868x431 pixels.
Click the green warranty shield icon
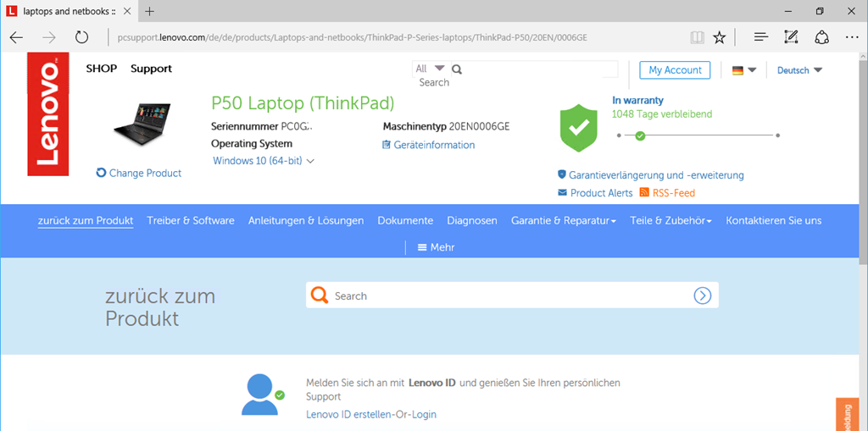(579, 129)
